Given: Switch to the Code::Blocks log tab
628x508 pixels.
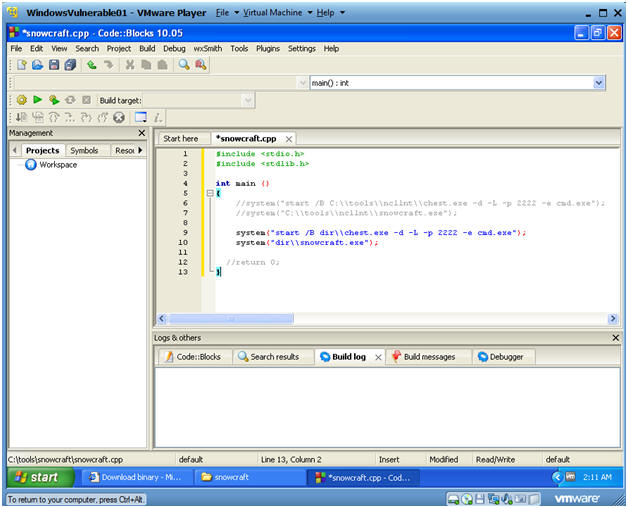Looking at the screenshot, I should tap(194, 357).
